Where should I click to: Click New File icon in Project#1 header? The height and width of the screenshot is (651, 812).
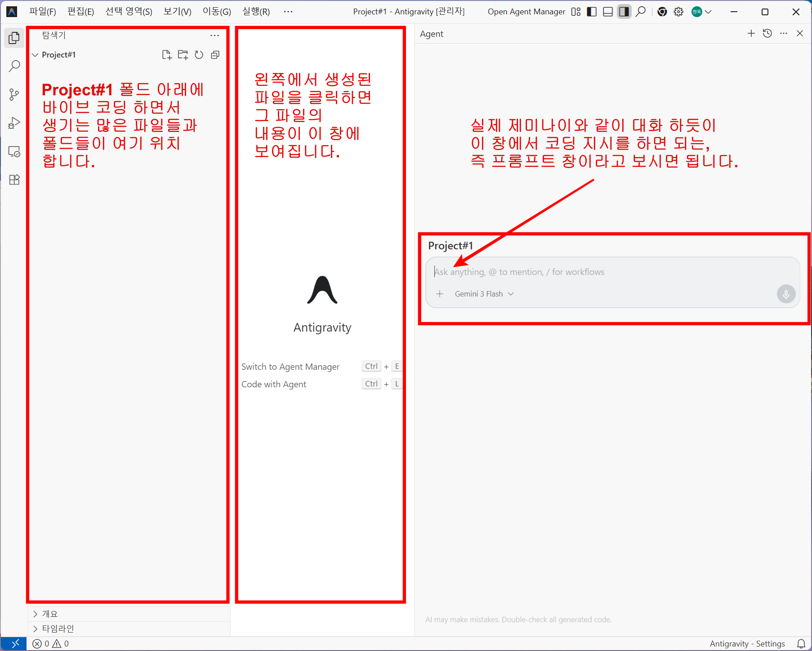tap(167, 55)
